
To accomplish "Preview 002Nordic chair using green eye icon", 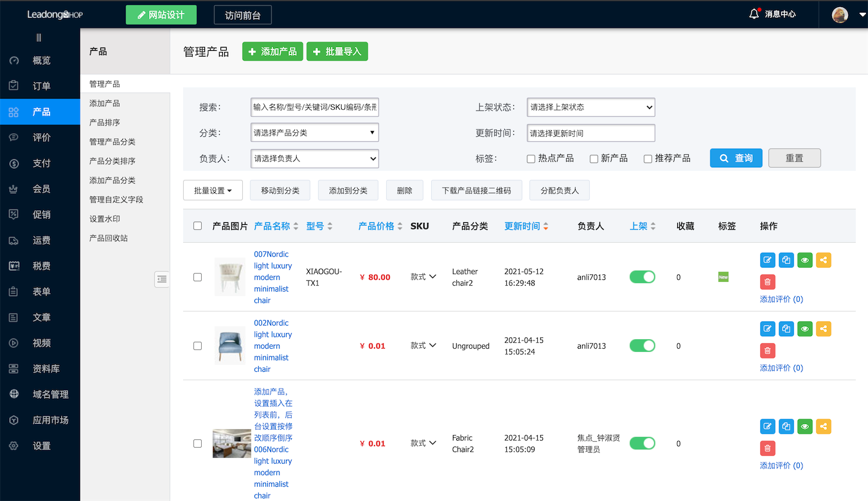I will tap(804, 328).
